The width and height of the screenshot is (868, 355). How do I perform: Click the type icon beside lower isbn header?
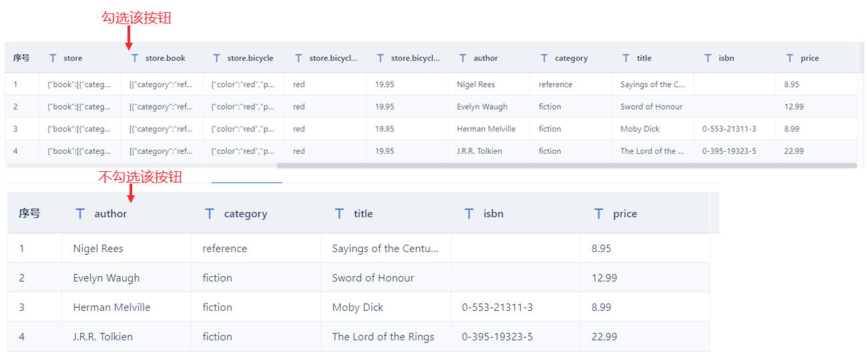469,214
